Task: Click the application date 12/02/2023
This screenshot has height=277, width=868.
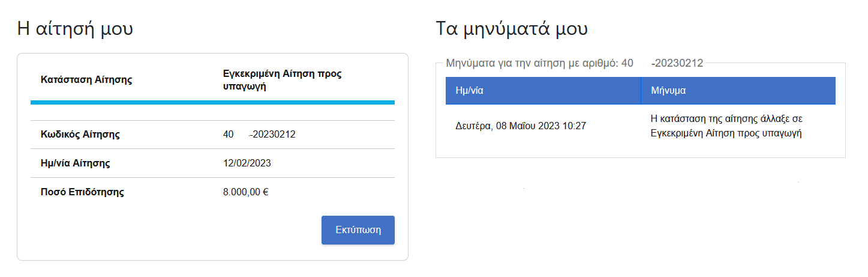Action: (x=247, y=163)
